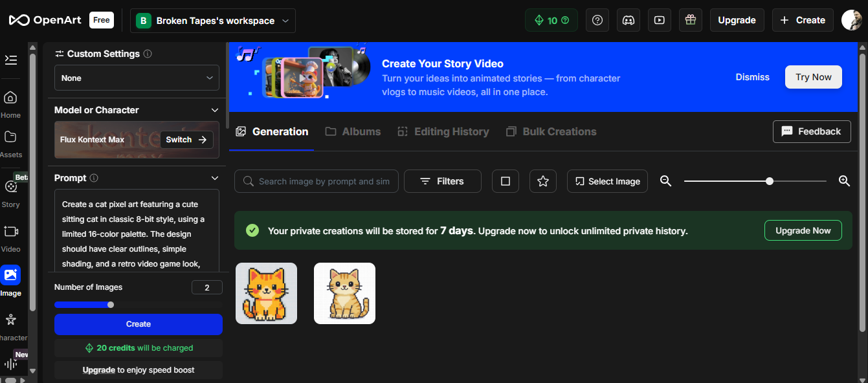This screenshot has width=868, height=383.
Task: Click the Custom Settings info icon
Action: click(148, 54)
